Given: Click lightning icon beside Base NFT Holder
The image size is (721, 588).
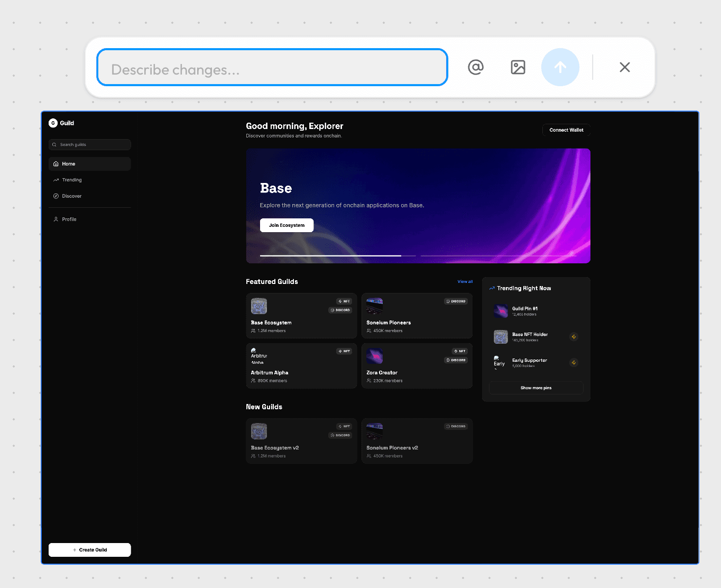Looking at the screenshot, I should (574, 337).
